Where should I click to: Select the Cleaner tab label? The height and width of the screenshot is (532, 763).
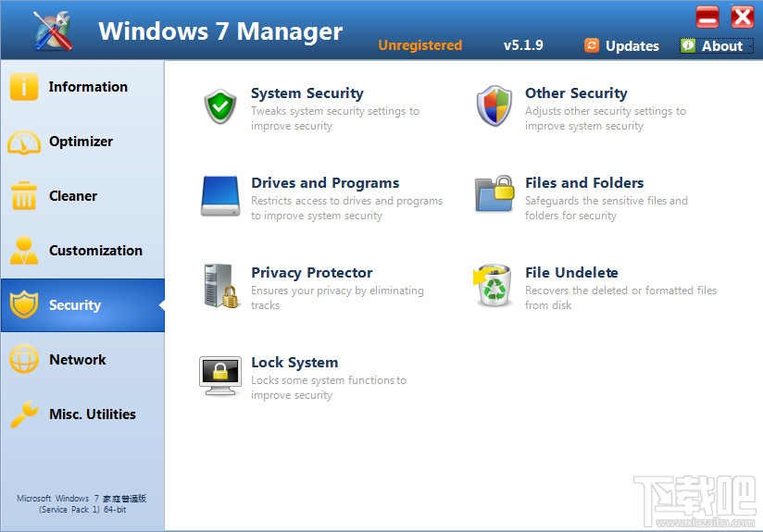(x=73, y=195)
